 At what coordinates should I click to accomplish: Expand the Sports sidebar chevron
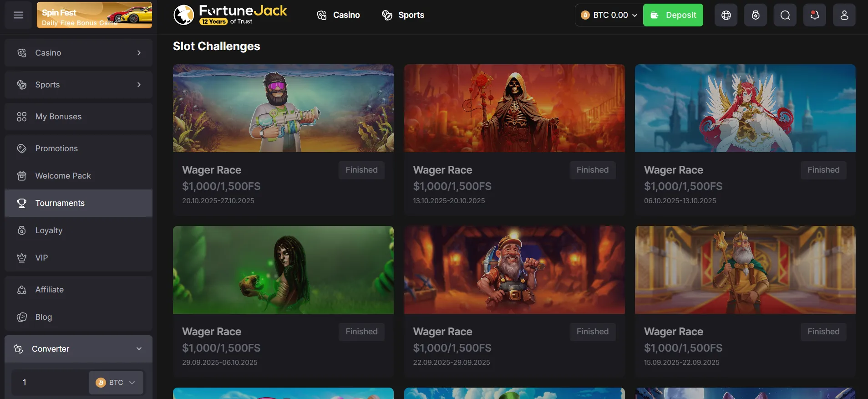[139, 85]
